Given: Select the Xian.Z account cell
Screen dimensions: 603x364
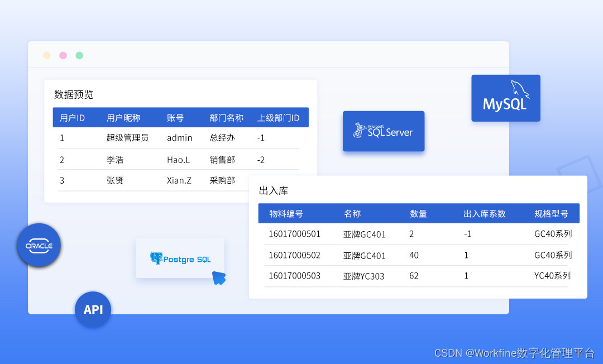Looking at the screenshot, I should tap(179, 180).
